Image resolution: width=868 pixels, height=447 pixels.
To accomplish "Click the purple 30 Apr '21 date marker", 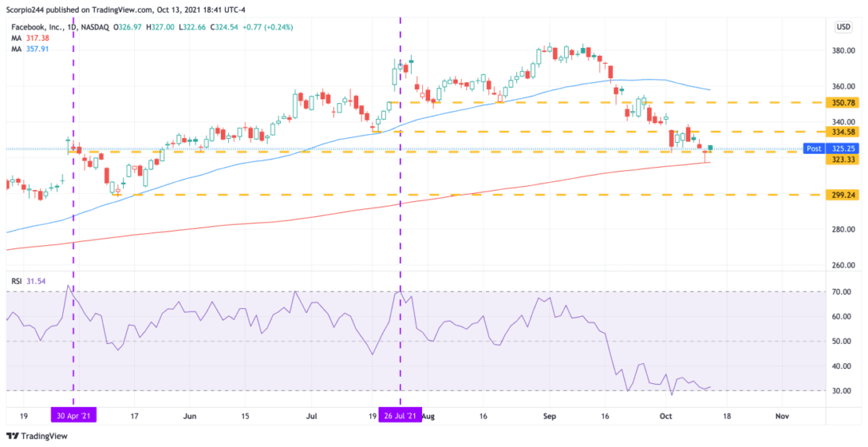I will (x=73, y=415).
